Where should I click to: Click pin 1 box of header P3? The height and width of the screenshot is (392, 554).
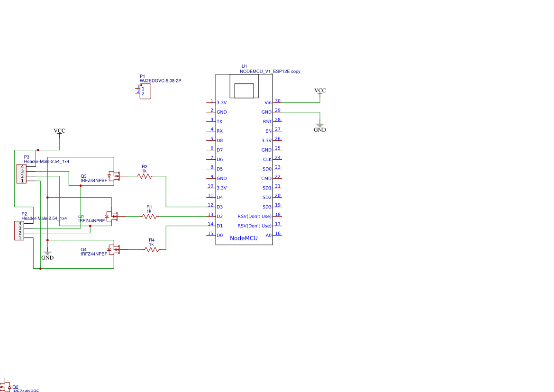tap(21, 181)
